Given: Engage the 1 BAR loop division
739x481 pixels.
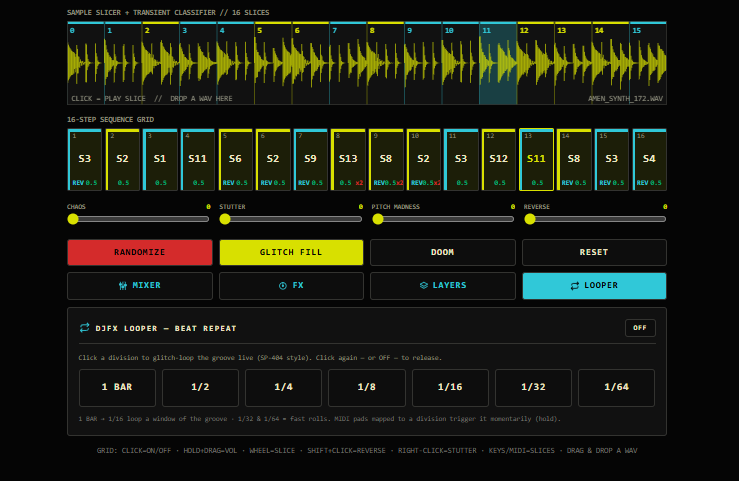Looking at the screenshot, I should point(117,387).
